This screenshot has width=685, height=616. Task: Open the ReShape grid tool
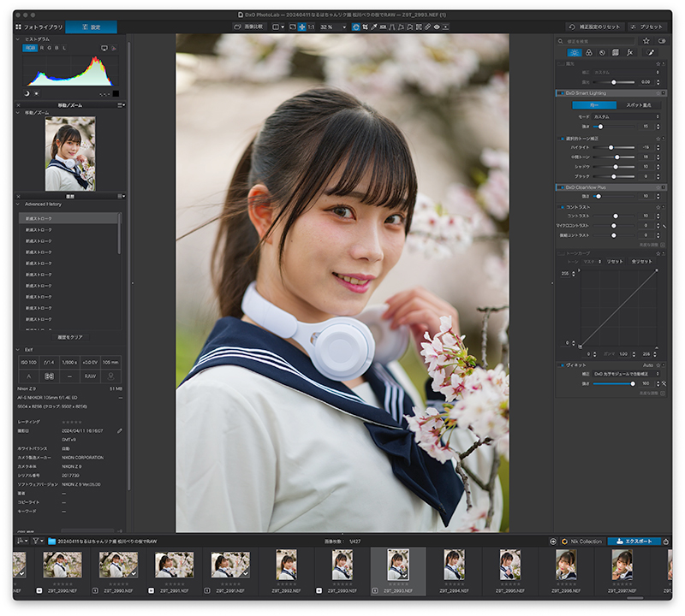419,27
